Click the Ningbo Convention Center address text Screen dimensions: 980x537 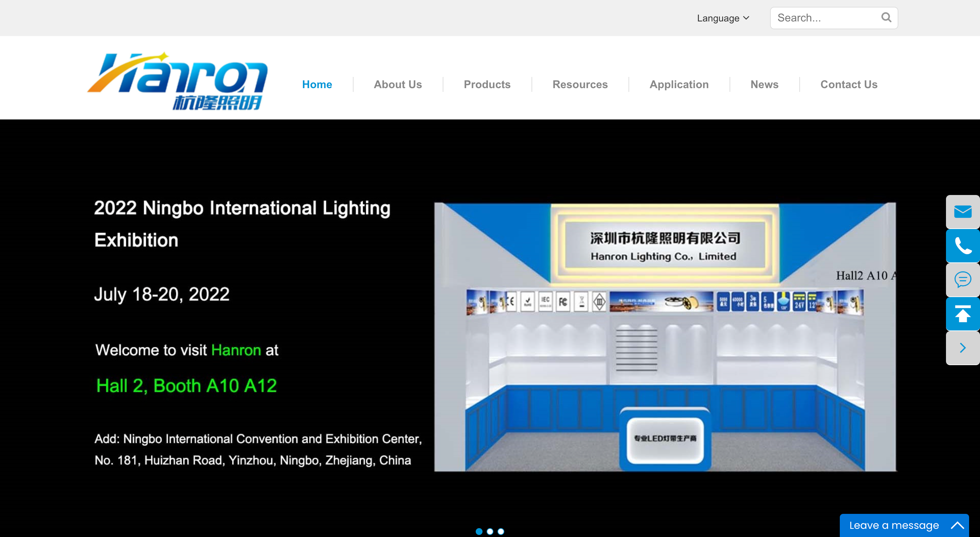pyautogui.click(x=258, y=450)
